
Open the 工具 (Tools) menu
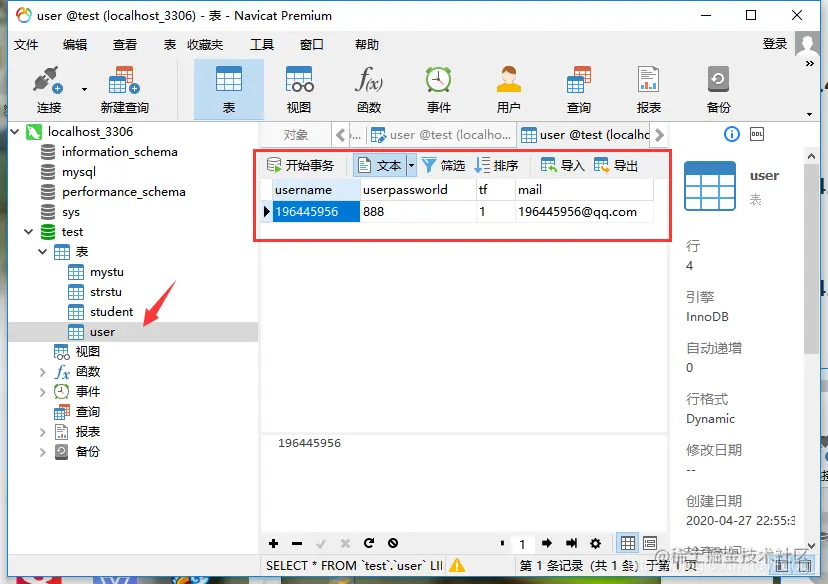[263, 43]
